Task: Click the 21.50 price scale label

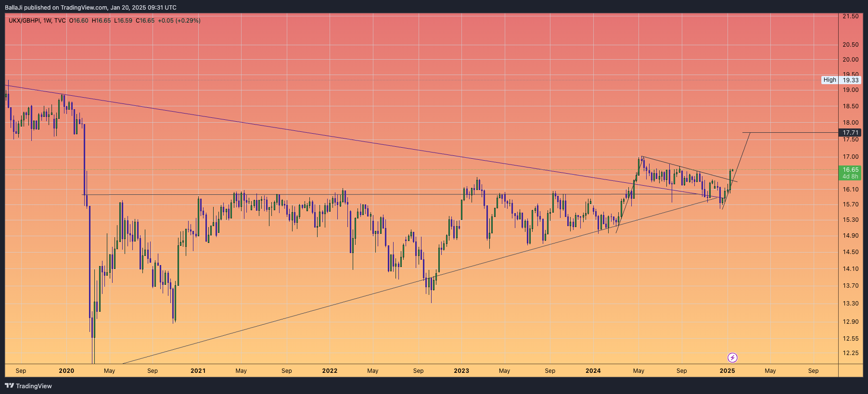Action: tap(851, 16)
